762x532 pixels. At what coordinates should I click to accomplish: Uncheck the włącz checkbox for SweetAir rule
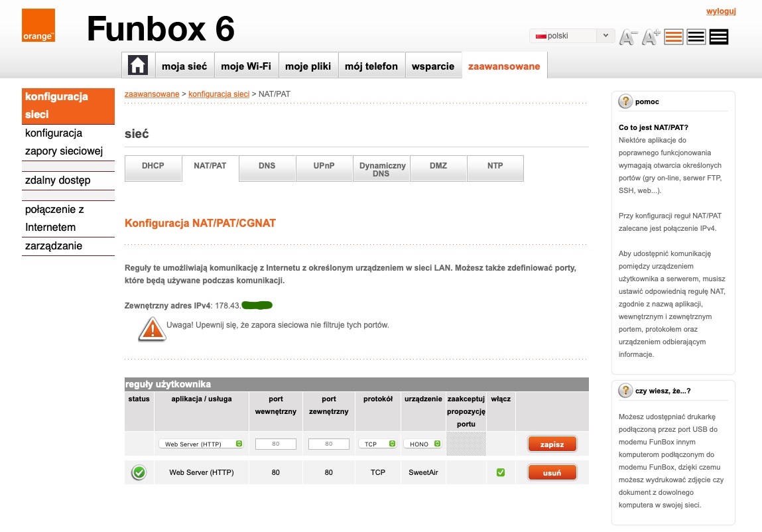tap(501, 472)
